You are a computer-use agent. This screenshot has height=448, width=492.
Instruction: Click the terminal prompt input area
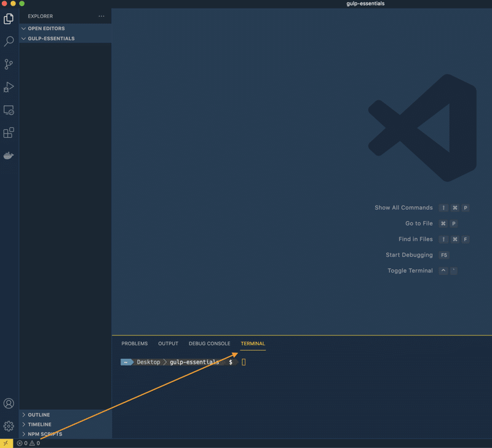click(x=244, y=362)
